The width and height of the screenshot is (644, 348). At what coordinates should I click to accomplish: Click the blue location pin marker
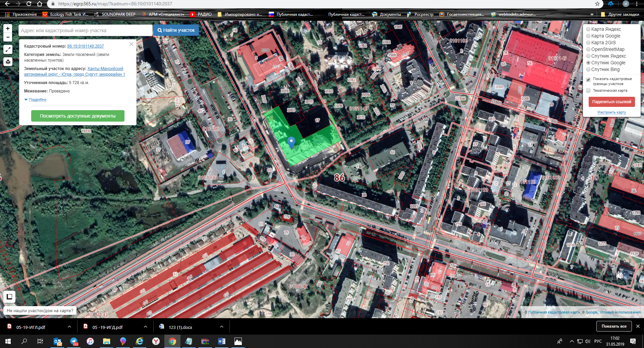291,142
